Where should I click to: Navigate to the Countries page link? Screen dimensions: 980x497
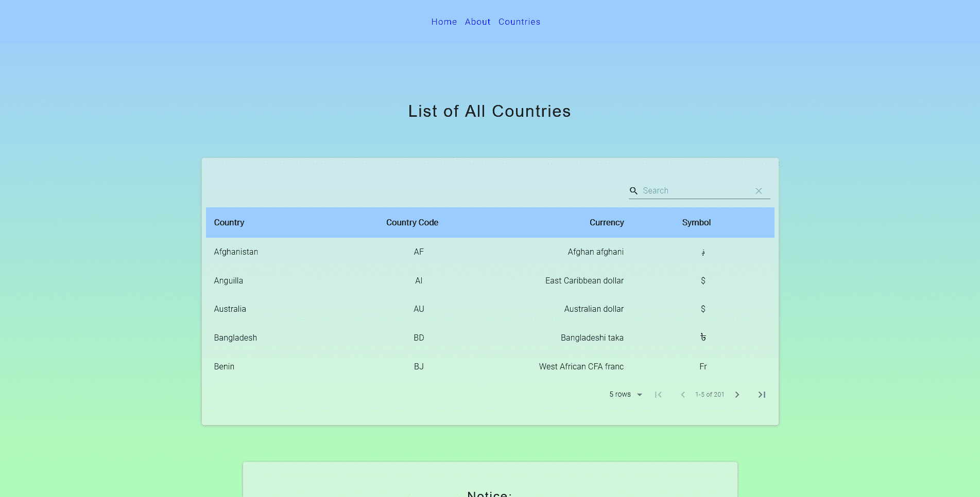tap(519, 22)
